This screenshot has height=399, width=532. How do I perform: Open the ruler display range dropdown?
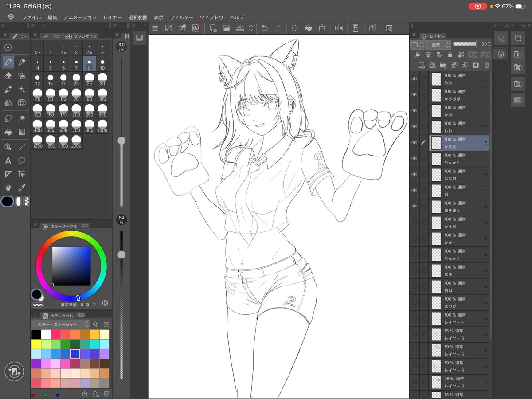[x=486, y=55]
